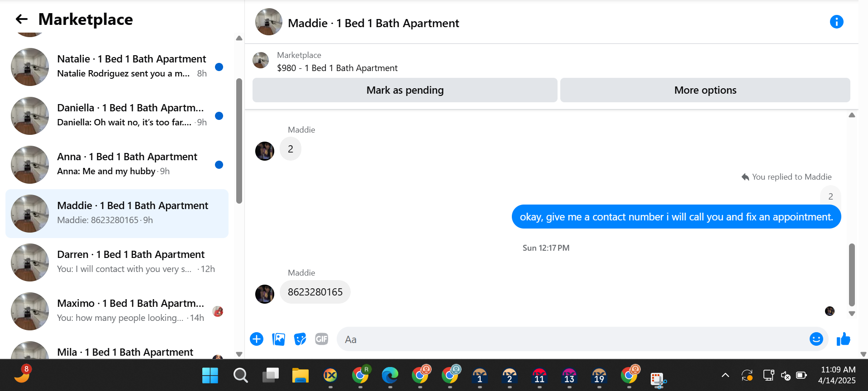Open the $980 listing thumbnail

(261, 60)
